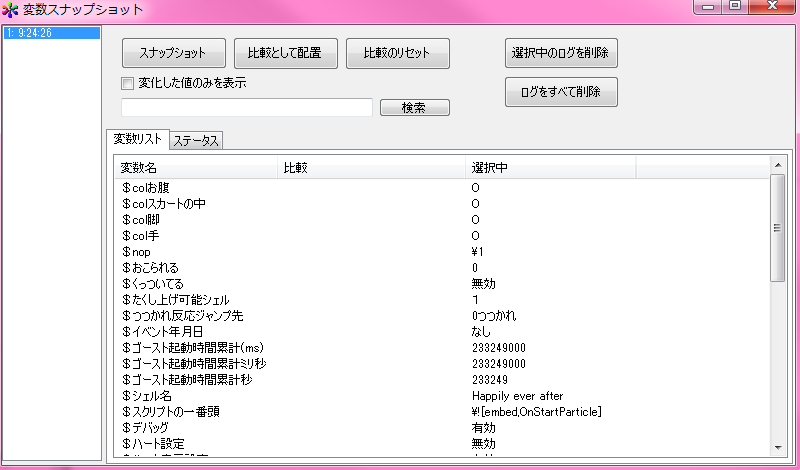Viewport: 800px width, 470px height.
Task: Click value 無効 of $くっついてる
Action: 484,284
